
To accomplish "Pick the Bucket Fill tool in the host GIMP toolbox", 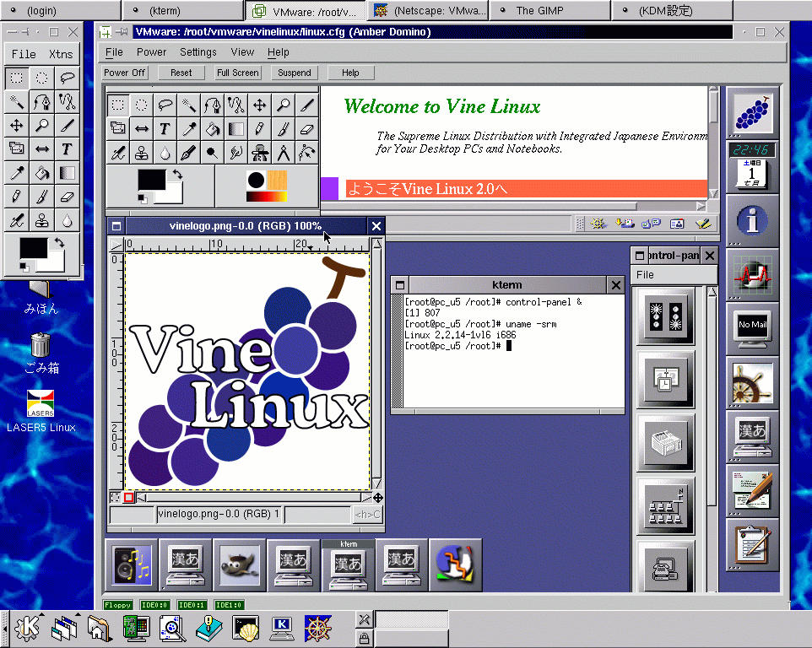I will pos(42,173).
